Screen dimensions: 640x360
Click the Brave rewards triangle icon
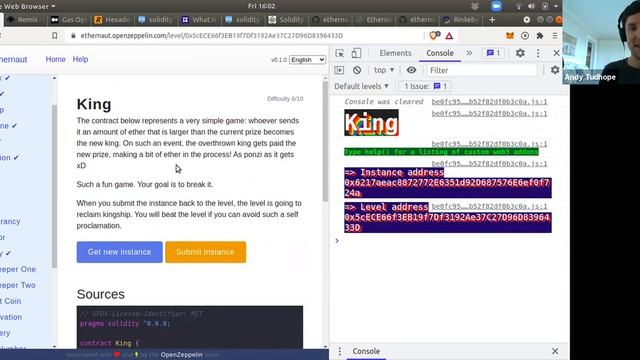click(x=449, y=36)
